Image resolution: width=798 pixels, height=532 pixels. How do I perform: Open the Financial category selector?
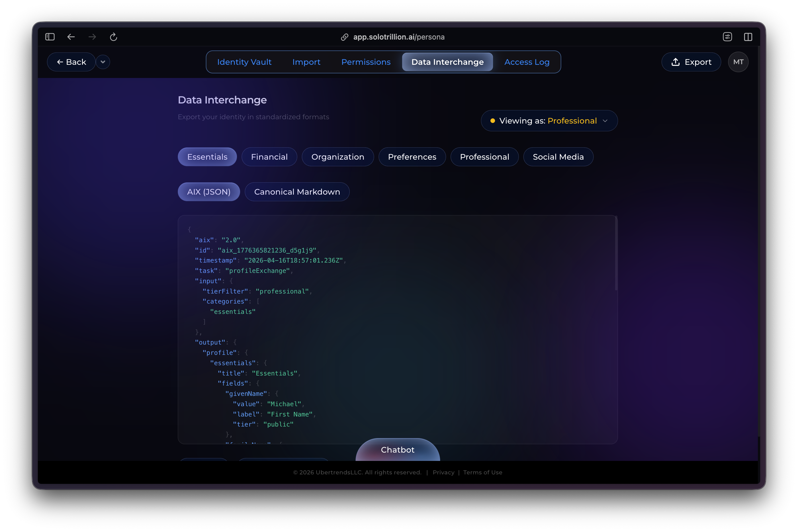[x=269, y=157]
